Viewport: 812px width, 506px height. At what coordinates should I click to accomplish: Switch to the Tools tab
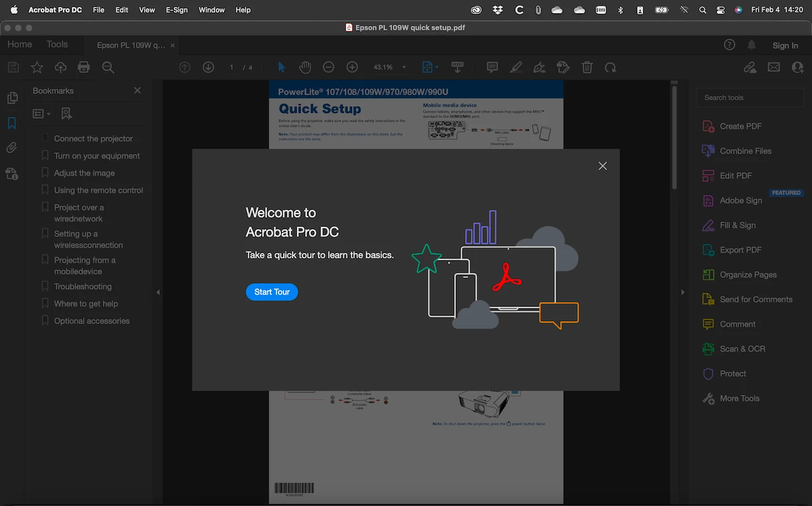57,44
